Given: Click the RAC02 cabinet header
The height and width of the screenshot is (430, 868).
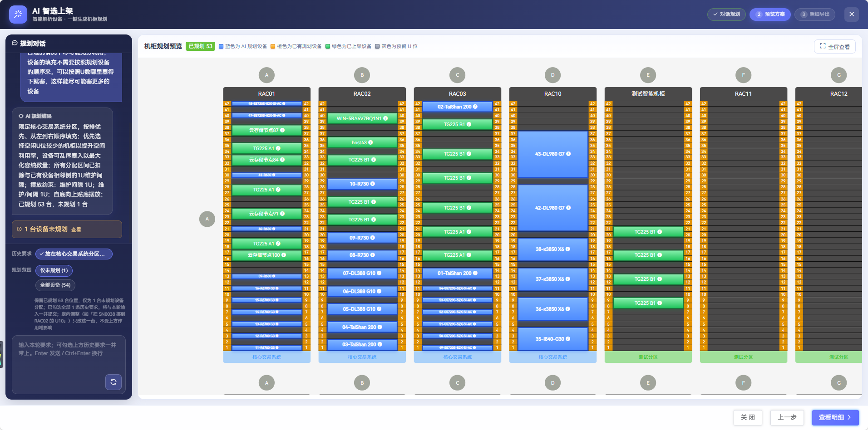Looking at the screenshot, I should tap(362, 94).
